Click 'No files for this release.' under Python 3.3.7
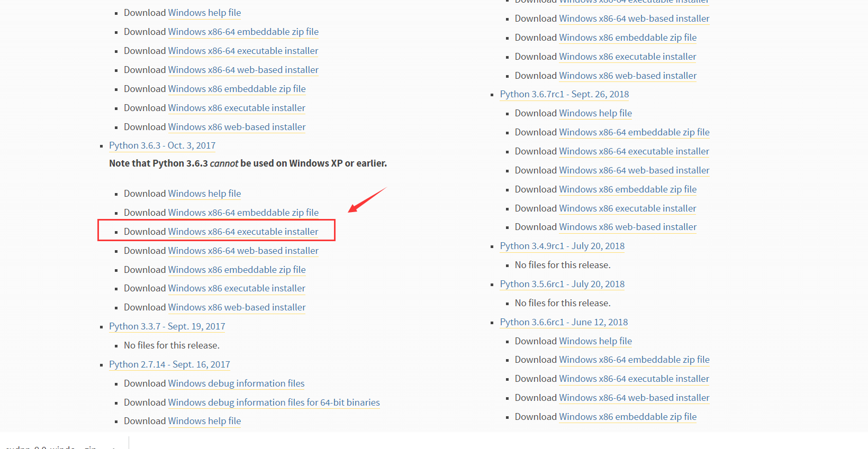Image resolution: width=868 pixels, height=449 pixels. coord(171,345)
